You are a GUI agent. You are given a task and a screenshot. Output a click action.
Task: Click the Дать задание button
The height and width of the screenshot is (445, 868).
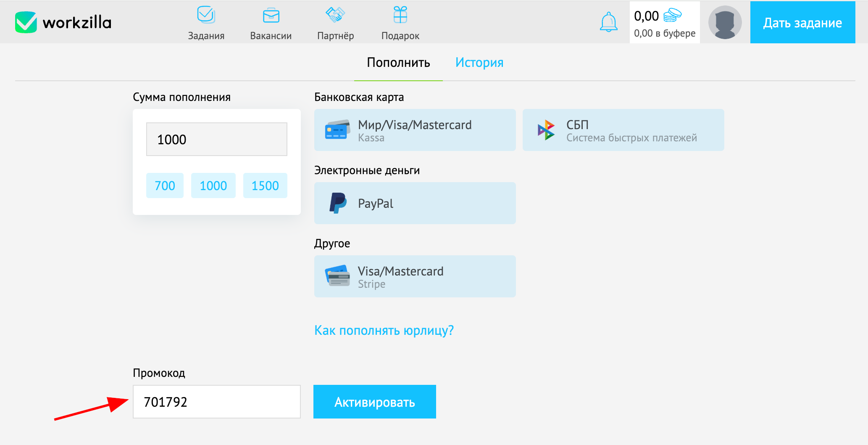802,23
